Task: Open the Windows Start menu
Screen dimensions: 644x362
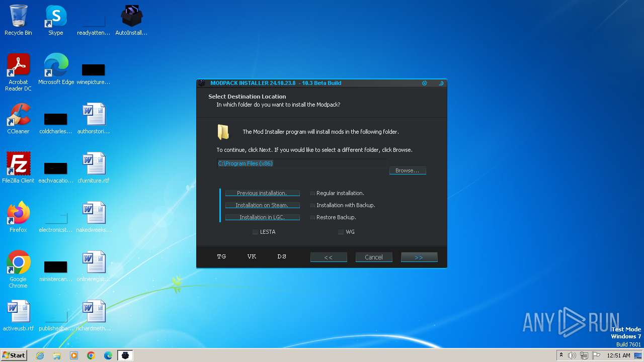Action: [x=14, y=355]
